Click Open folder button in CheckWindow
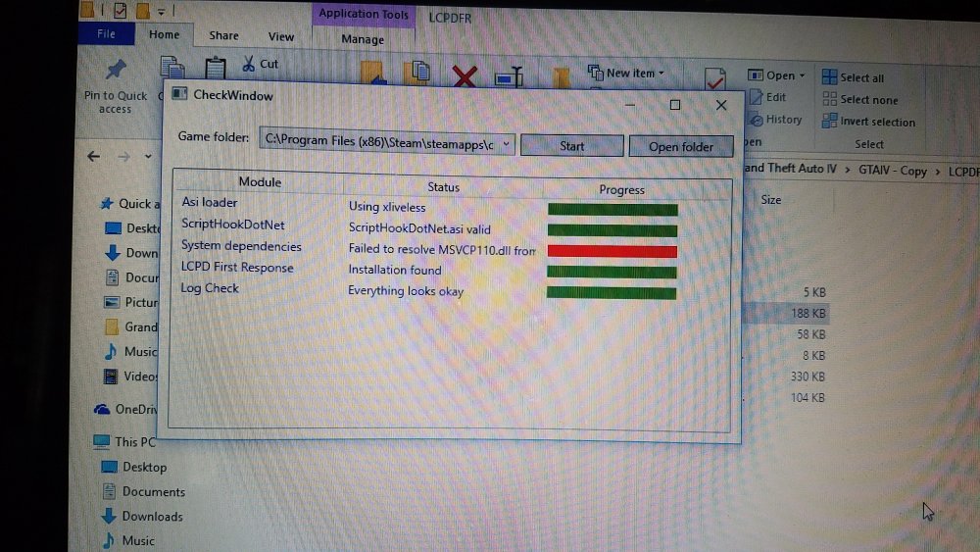 [681, 146]
